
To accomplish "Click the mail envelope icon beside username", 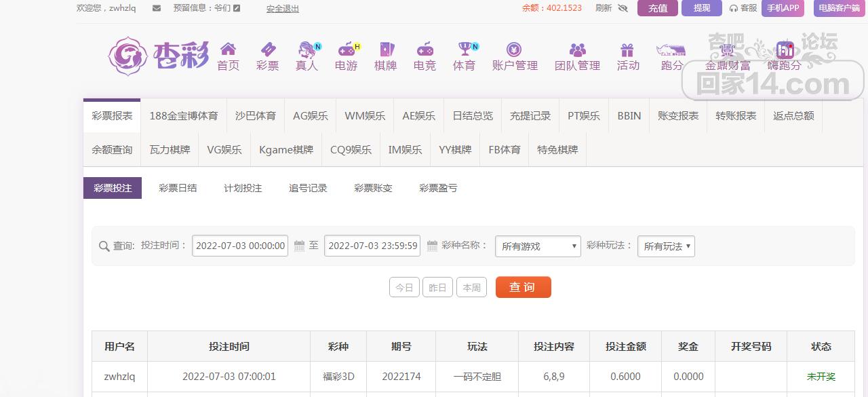I will (x=157, y=8).
